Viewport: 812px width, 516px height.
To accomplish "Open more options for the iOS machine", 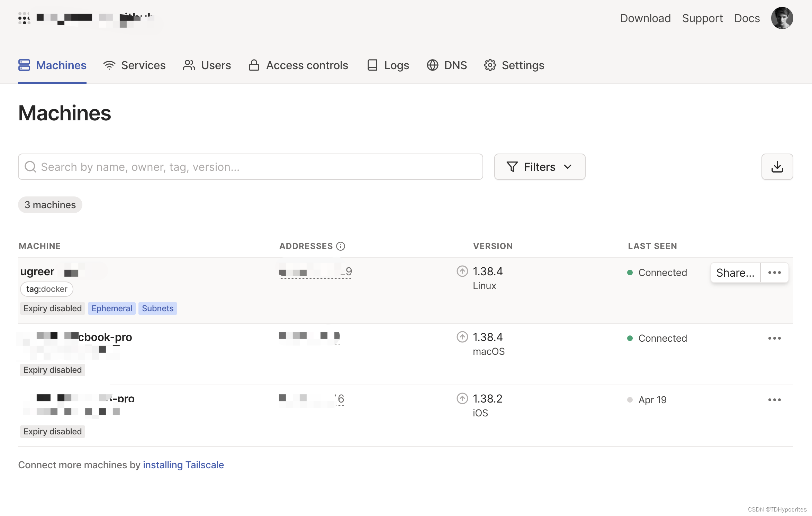I will coord(774,400).
